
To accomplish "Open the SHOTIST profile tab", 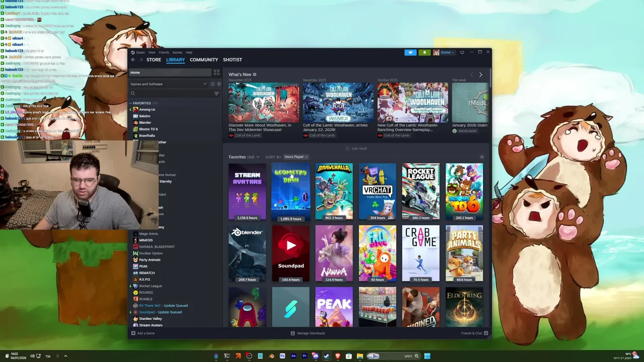I will point(232,60).
